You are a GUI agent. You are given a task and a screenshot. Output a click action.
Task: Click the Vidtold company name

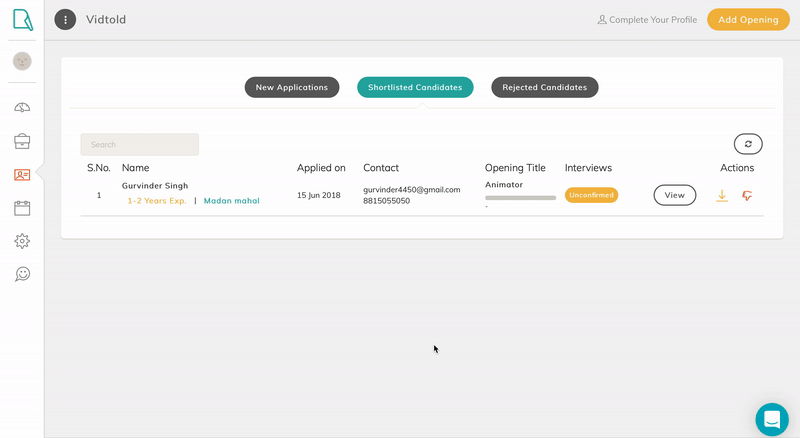(106, 19)
